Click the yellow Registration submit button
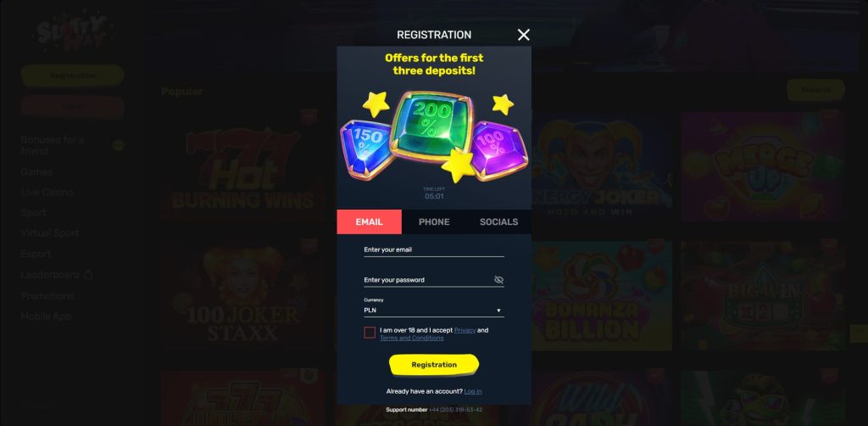Viewport: 868px width, 426px height. [434, 365]
